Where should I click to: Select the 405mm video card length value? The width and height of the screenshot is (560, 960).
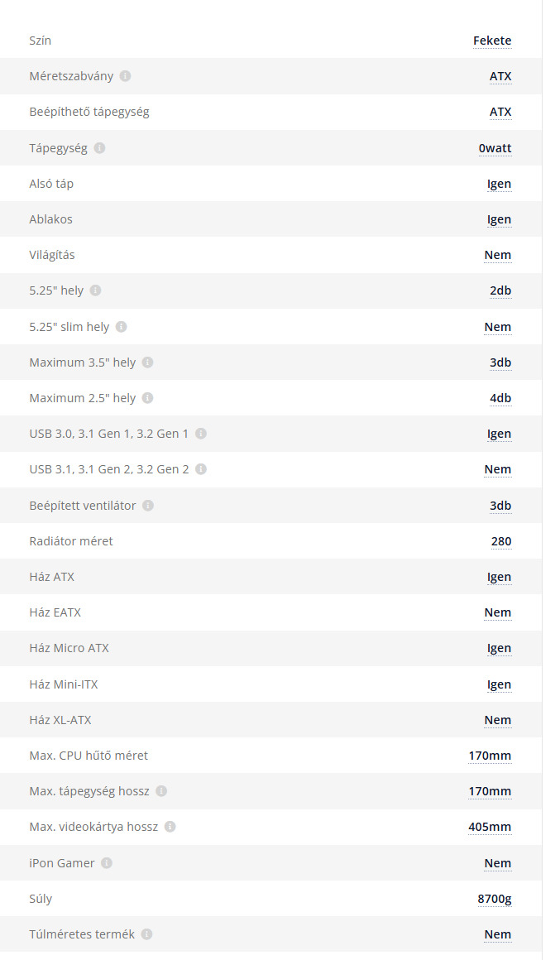490,827
